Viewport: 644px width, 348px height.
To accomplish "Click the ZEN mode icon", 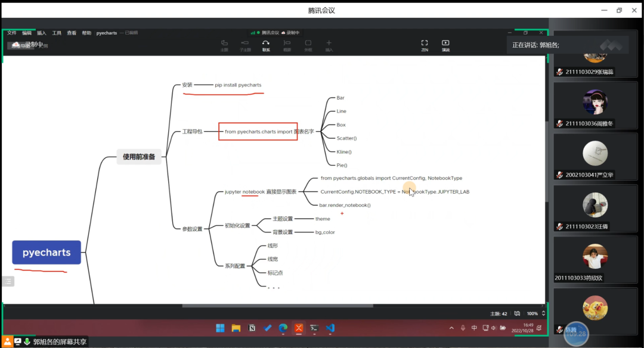I will tap(425, 44).
